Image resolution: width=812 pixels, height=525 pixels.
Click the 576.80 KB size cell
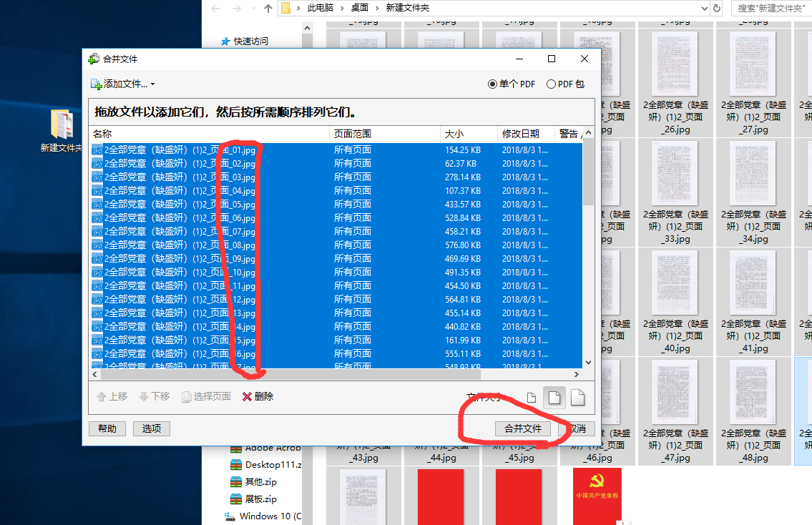click(x=463, y=245)
